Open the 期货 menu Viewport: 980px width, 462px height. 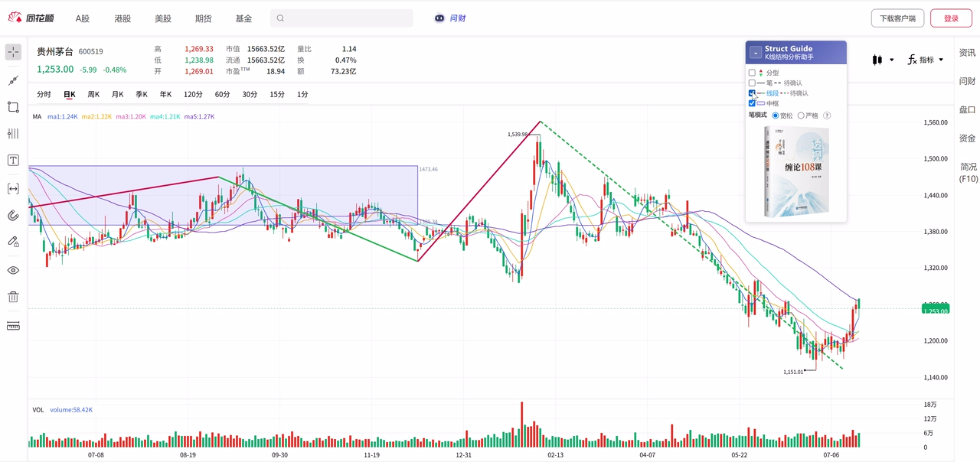click(203, 18)
